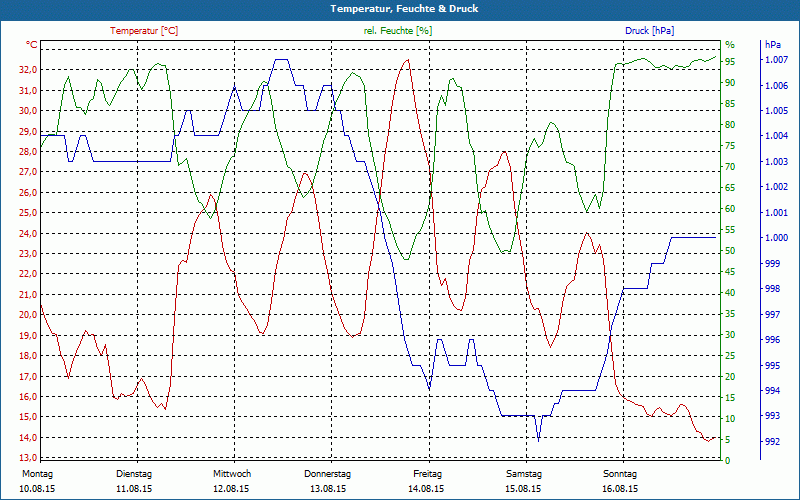Click the '17,0' temperature axis value
This screenshot has height=500, width=800.
click(29, 377)
